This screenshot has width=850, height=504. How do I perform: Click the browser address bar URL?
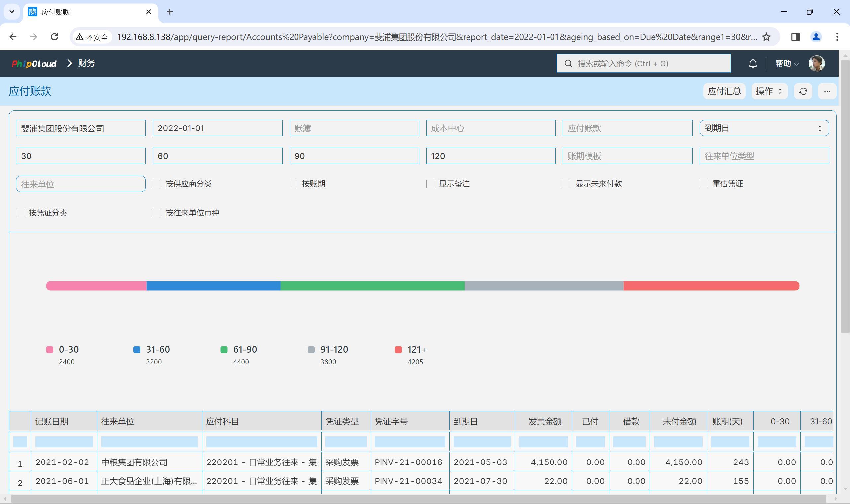437,37
